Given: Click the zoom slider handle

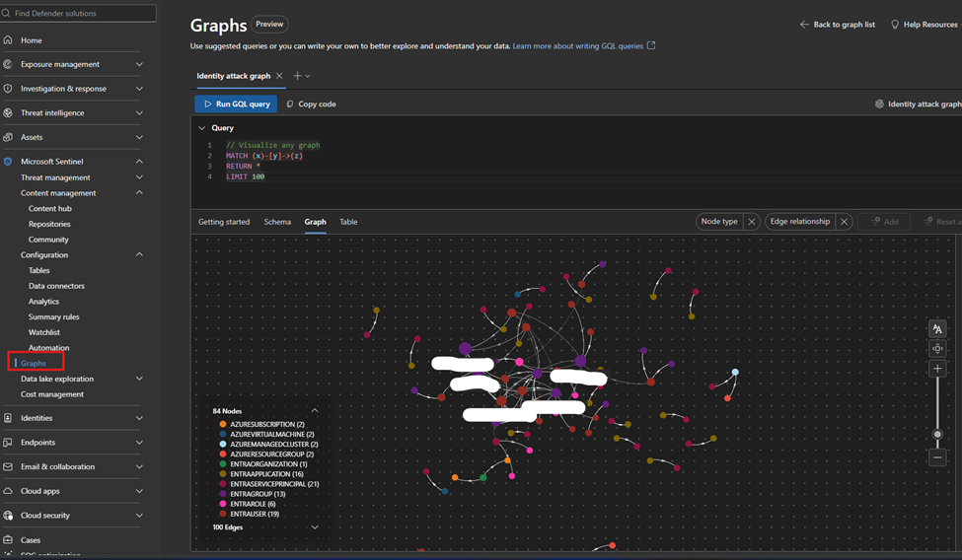Looking at the screenshot, I should (937, 434).
